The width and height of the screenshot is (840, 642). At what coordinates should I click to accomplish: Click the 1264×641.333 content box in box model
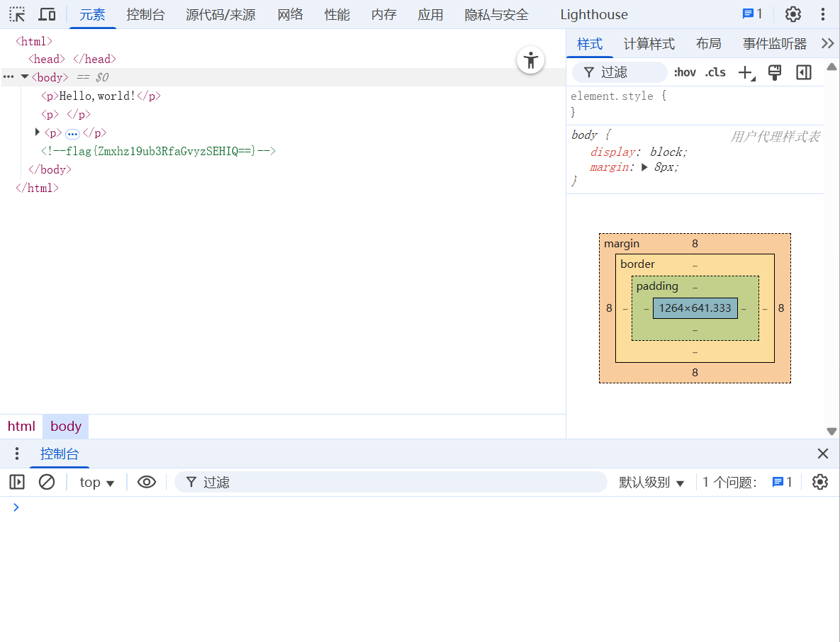pyautogui.click(x=695, y=308)
